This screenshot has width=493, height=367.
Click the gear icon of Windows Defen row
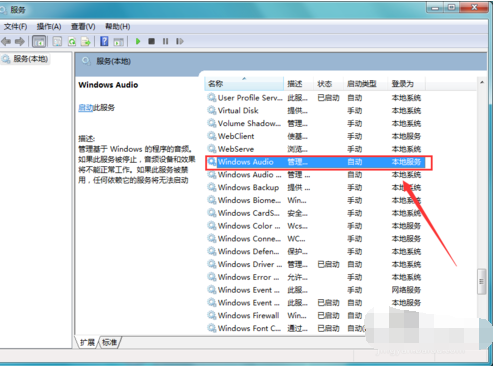pyautogui.click(x=212, y=251)
